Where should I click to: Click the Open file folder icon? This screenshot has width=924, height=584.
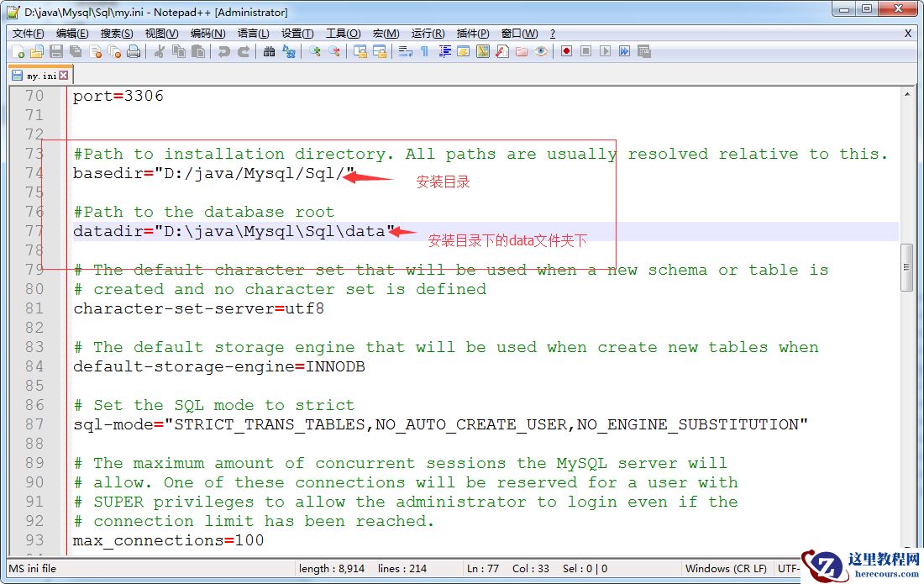pyautogui.click(x=37, y=52)
